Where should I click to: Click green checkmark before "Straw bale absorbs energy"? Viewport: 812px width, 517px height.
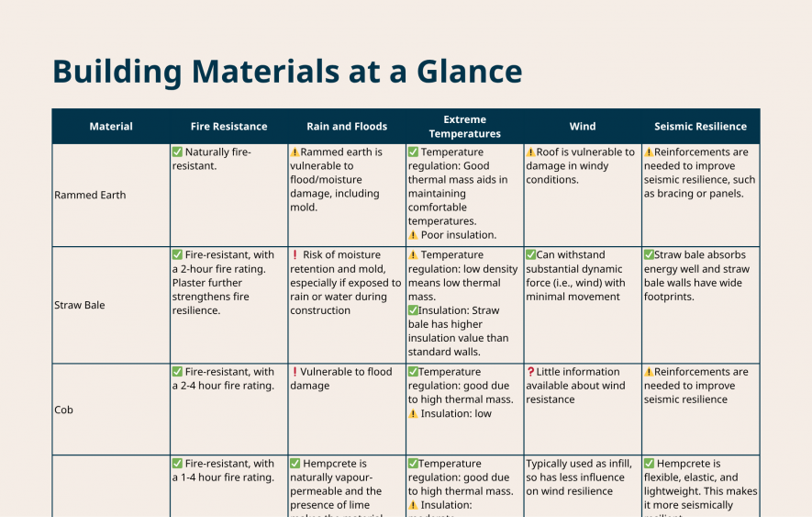[x=649, y=255]
